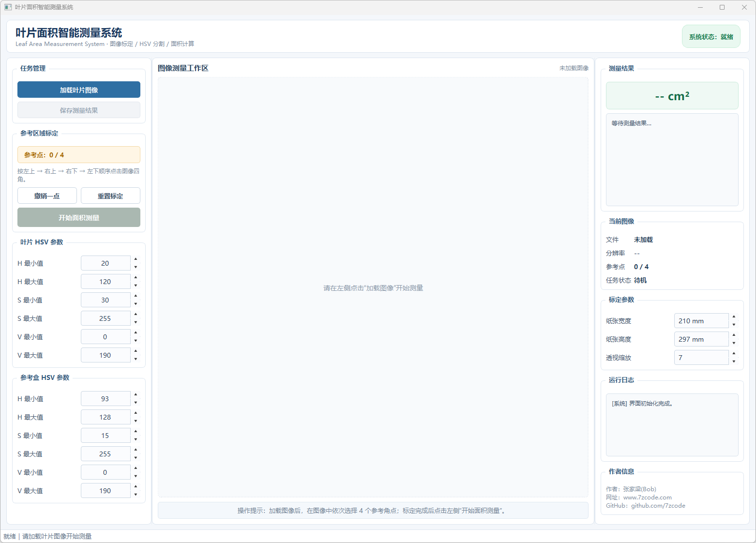Increase leaf S 最小值 using up arrow
756x543 pixels.
[136, 296]
